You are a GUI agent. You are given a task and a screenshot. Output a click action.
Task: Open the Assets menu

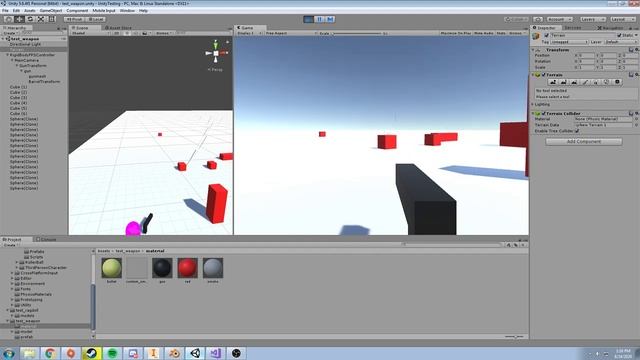[x=30, y=11]
